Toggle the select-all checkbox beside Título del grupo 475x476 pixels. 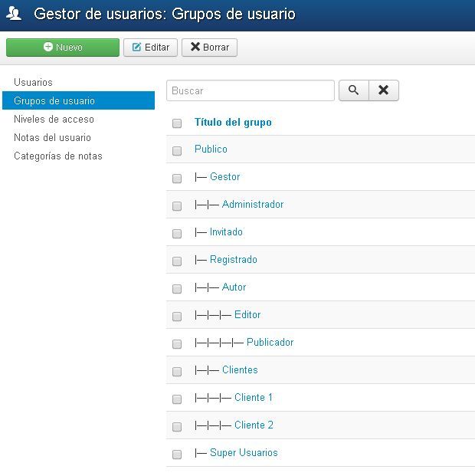[177, 123]
